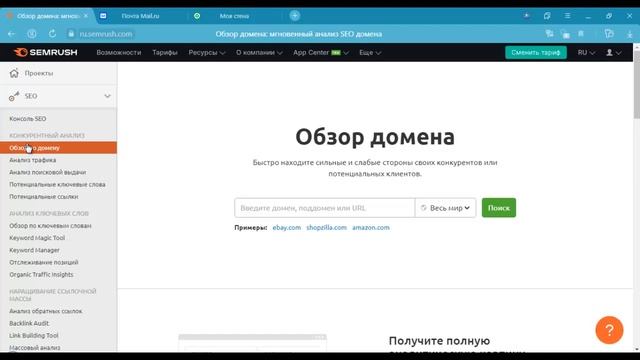Click the user profile icon
The image size is (640, 360).
[609, 53]
